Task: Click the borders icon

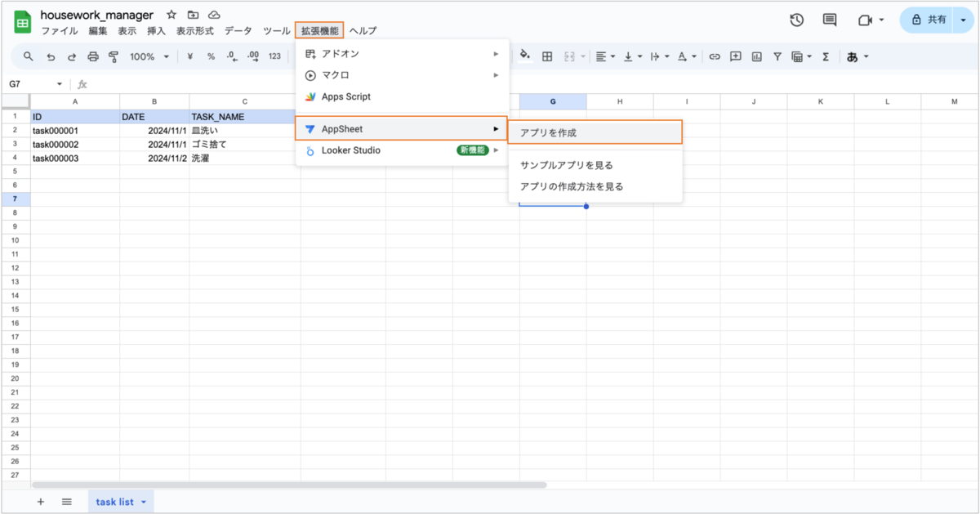Action: point(547,56)
